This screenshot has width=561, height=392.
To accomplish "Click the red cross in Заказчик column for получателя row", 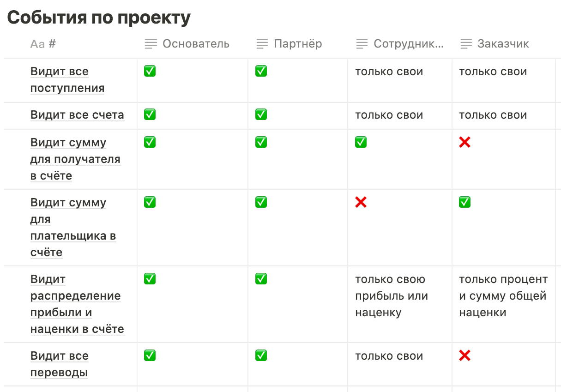I will click(x=464, y=142).
